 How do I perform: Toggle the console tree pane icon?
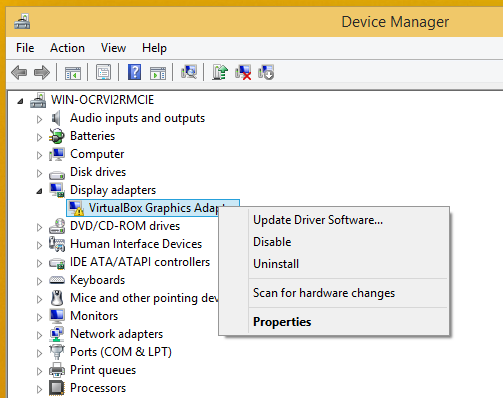(73, 72)
